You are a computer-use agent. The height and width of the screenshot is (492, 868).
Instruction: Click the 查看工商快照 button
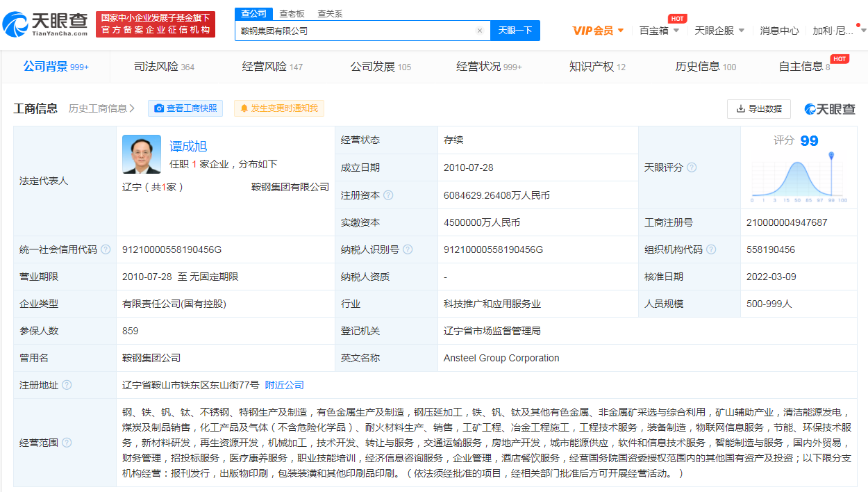pyautogui.click(x=185, y=108)
